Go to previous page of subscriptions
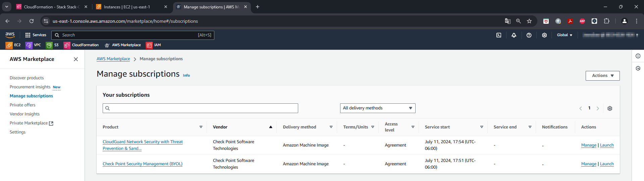This screenshot has height=181, width=644. [x=581, y=108]
